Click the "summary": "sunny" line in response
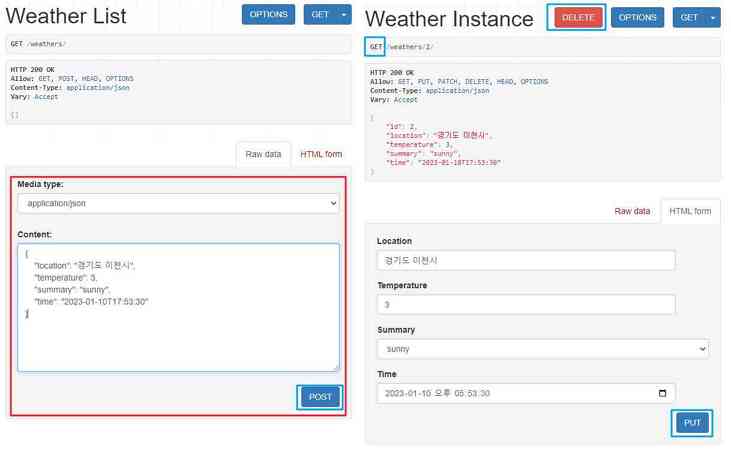The height and width of the screenshot is (449, 731). click(423, 153)
